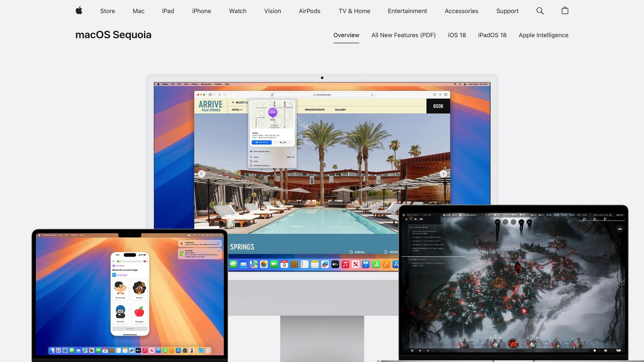
Task: Expand the HOTEL dropdown on the Arrive site
Action: click(237, 110)
